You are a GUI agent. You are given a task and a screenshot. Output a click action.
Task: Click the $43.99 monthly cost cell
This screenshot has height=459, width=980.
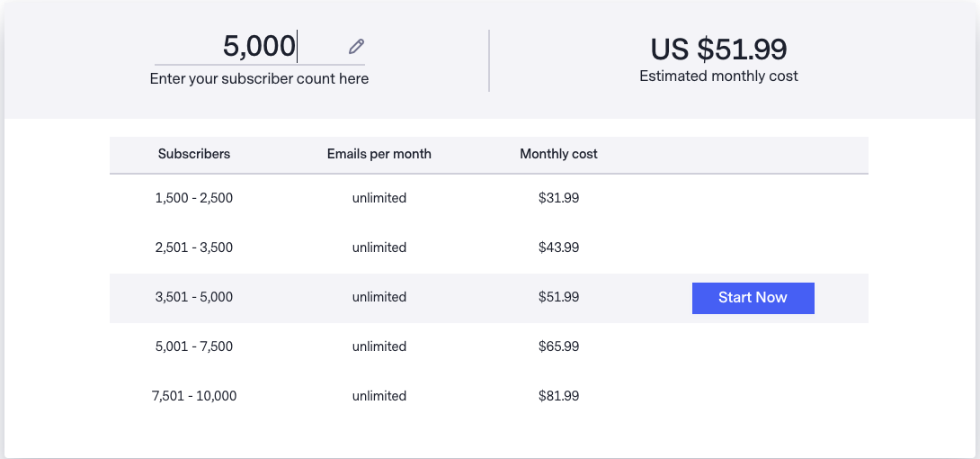point(558,247)
